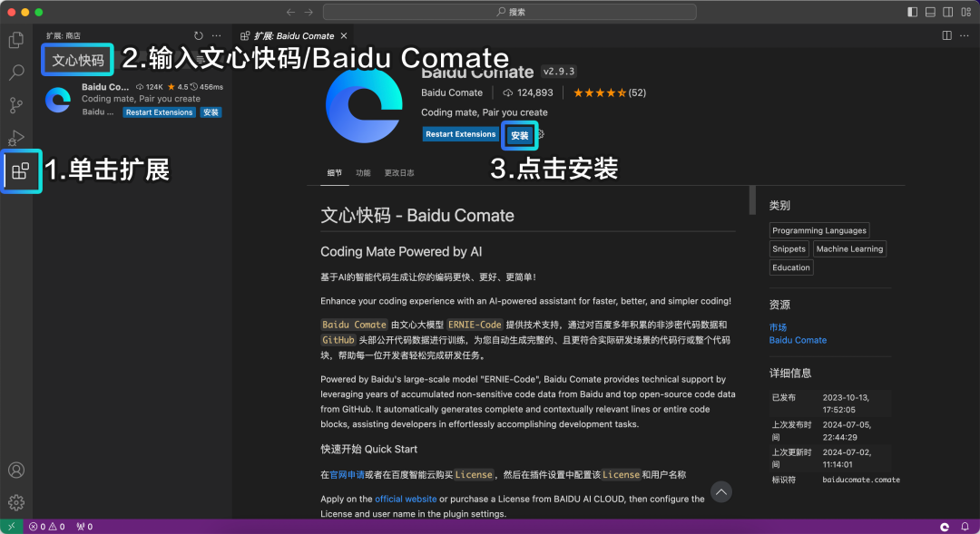Screen dimensions: 980x534
Task: Click Restart Extensions in sidebar list item
Action: (159, 112)
